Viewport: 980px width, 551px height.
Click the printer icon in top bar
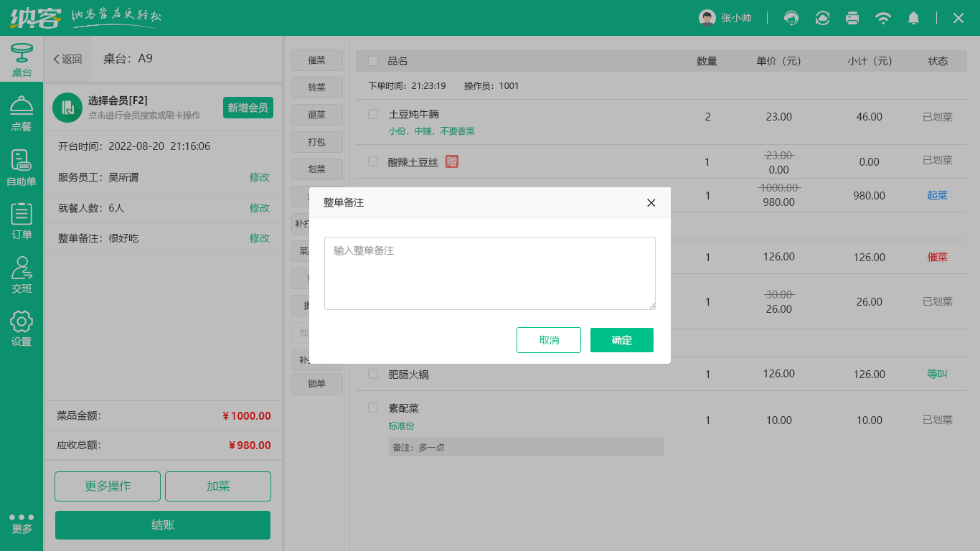[x=852, y=18]
